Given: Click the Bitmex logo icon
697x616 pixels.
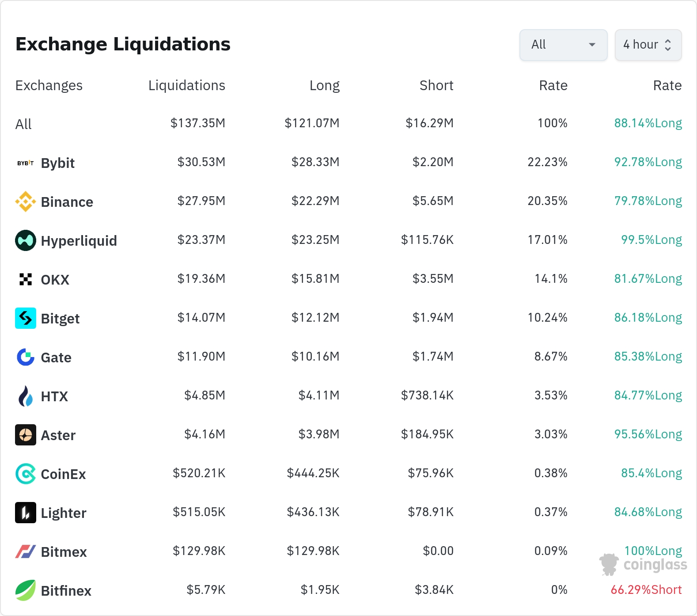Looking at the screenshot, I should pos(26,551).
